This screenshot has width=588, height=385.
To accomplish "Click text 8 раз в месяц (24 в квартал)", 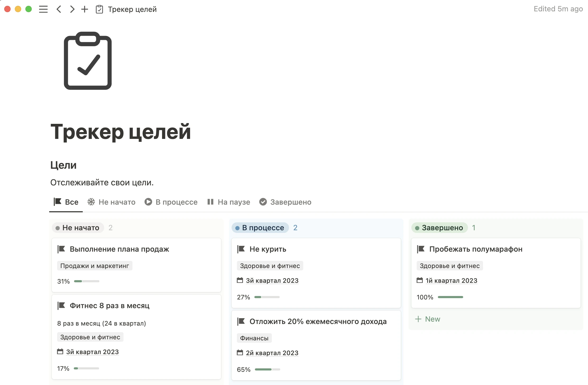I will (102, 323).
